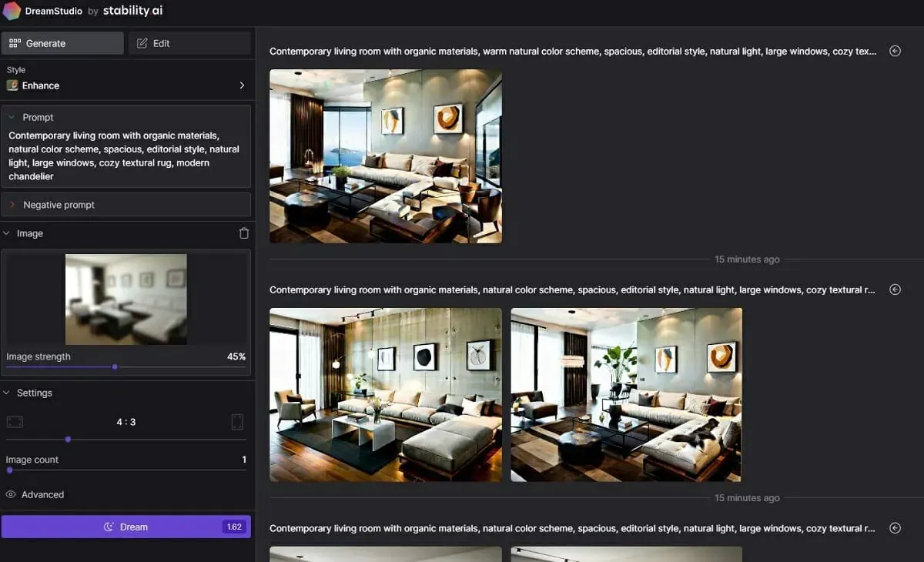Screen dimensions: 924x562
Task: Select the portrait aspect ratio icon
Action: tap(237, 422)
